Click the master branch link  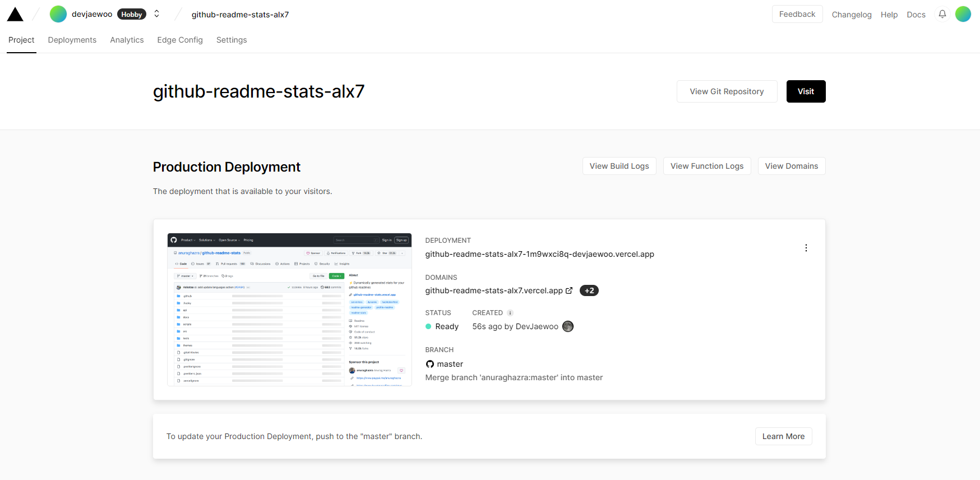pyautogui.click(x=450, y=364)
